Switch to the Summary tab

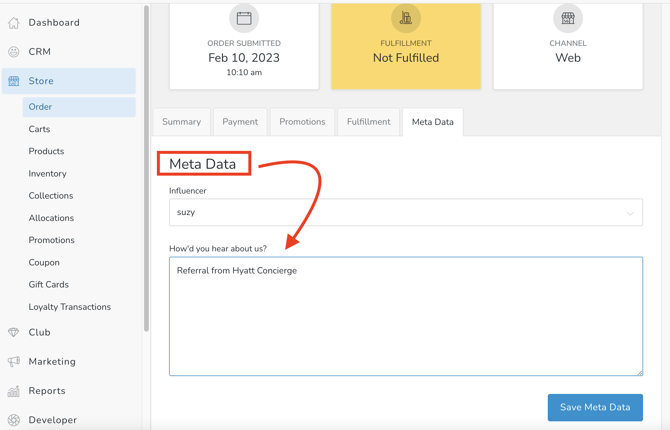[x=181, y=122]
